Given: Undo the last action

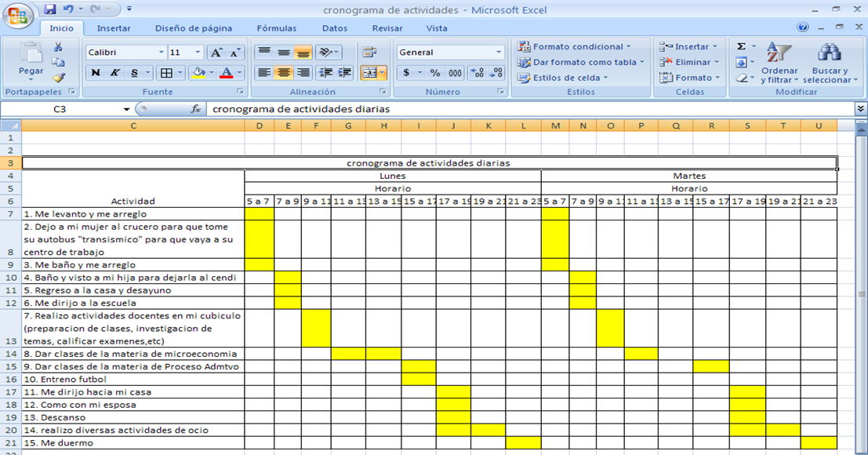Looking at the screenshot, I should tap(69, 9).
